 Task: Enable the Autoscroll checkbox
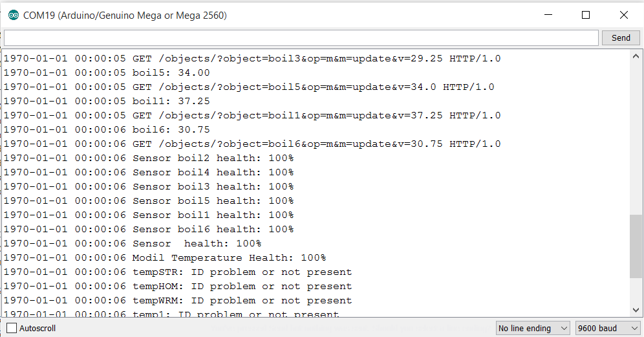[12, 328]
